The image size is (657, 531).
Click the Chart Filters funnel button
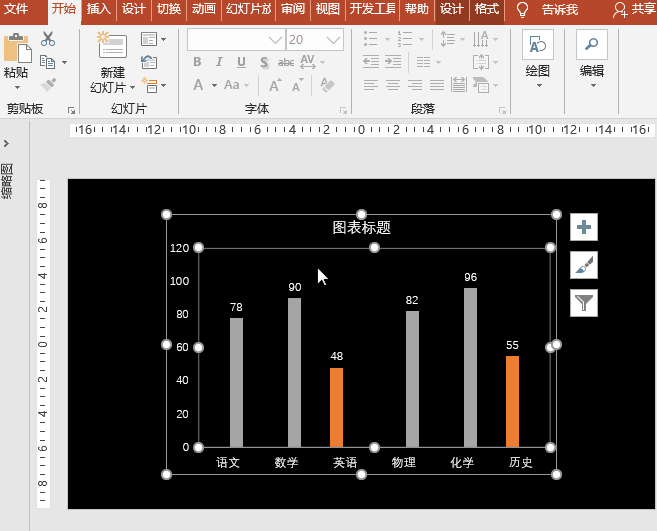click(584, 303)
